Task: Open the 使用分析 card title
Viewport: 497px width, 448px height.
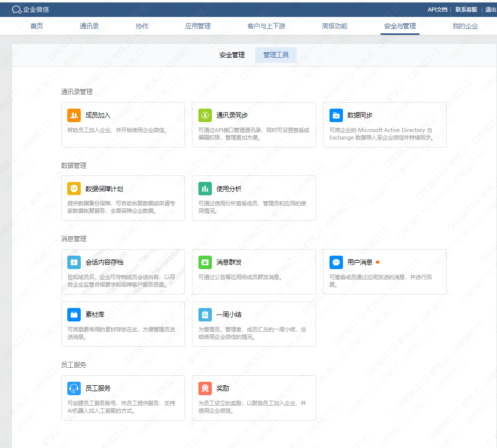Action: [229, 189]
